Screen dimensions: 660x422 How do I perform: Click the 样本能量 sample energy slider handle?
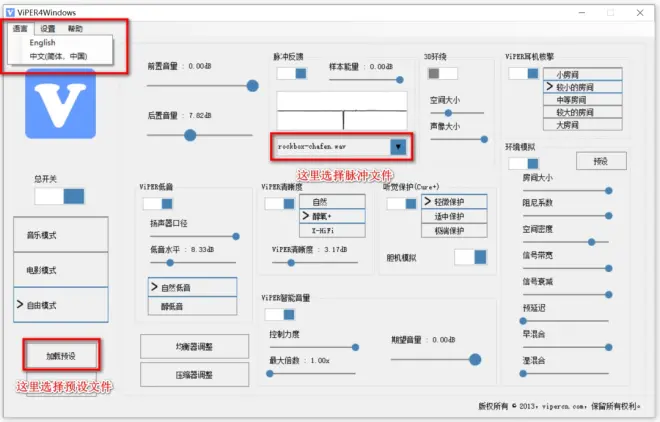tap(400, 80)
